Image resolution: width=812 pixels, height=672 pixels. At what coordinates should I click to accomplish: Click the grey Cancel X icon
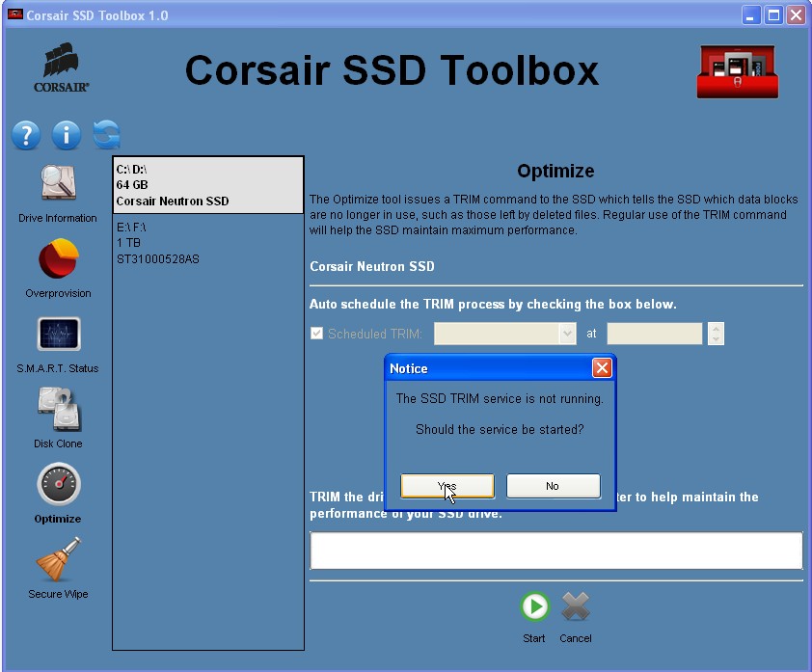coord(576,606)
